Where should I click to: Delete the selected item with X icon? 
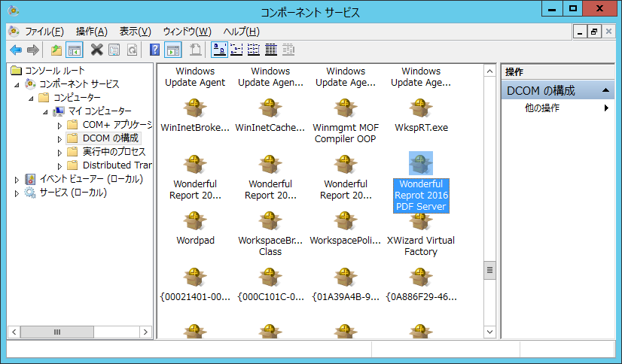[97, 50]
